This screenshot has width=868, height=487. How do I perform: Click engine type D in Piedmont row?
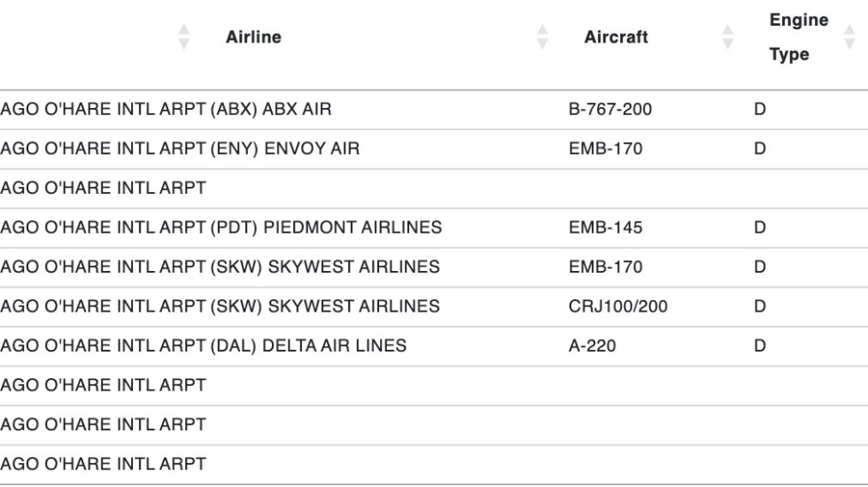tap(759, 228)
